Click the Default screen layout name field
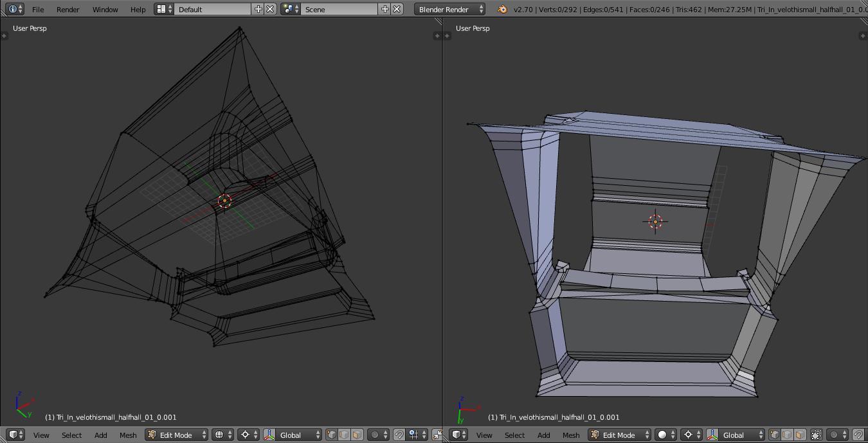The height and width of the screenshot is (443, 868). coord(213,9)
